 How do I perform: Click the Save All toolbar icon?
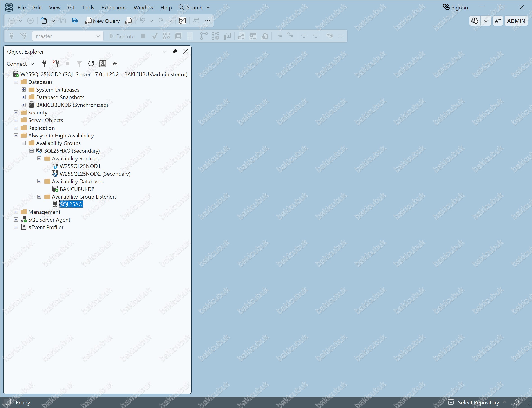[x=75, y=21]
